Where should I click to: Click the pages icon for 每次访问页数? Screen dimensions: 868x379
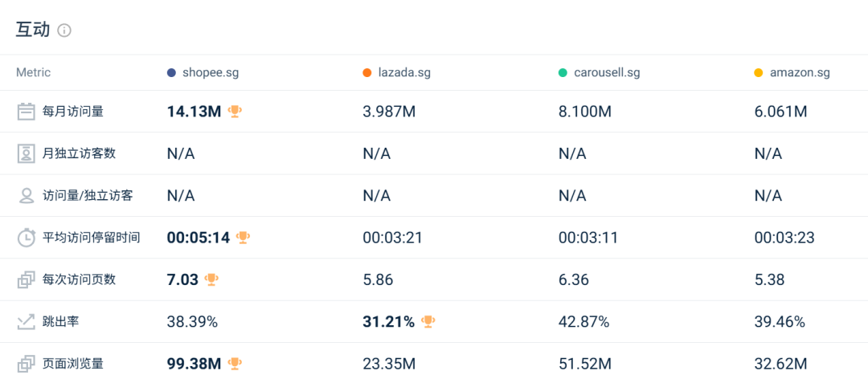26,279
